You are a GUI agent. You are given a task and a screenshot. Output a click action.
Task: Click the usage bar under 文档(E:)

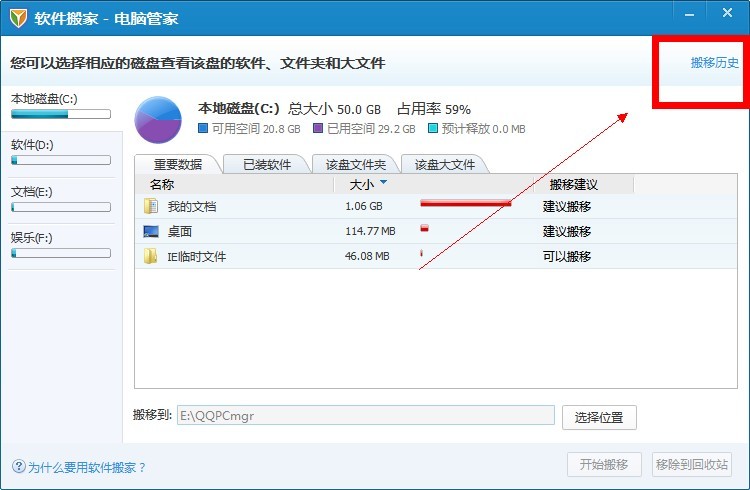pos(61,207)
